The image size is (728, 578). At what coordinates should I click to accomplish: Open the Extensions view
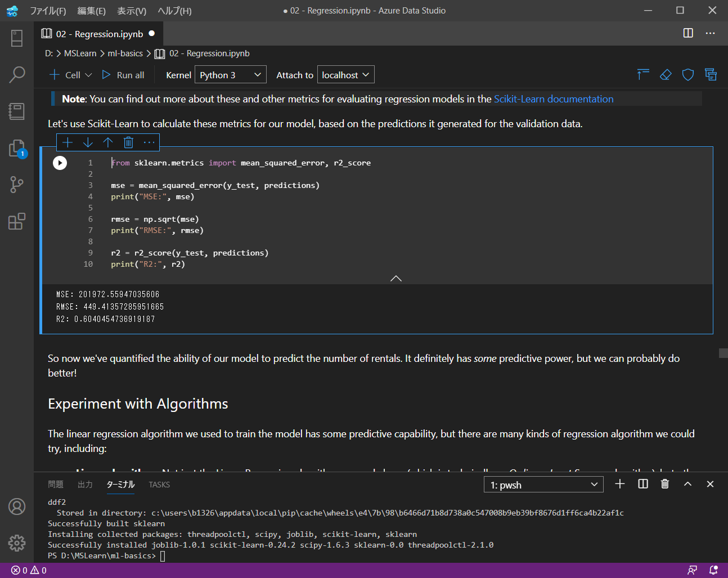pos(17,221)
